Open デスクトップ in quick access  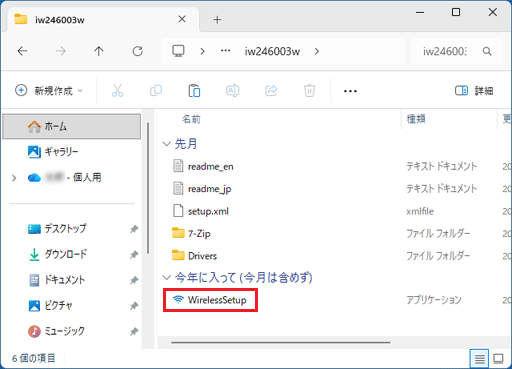[x=57, y=229]
